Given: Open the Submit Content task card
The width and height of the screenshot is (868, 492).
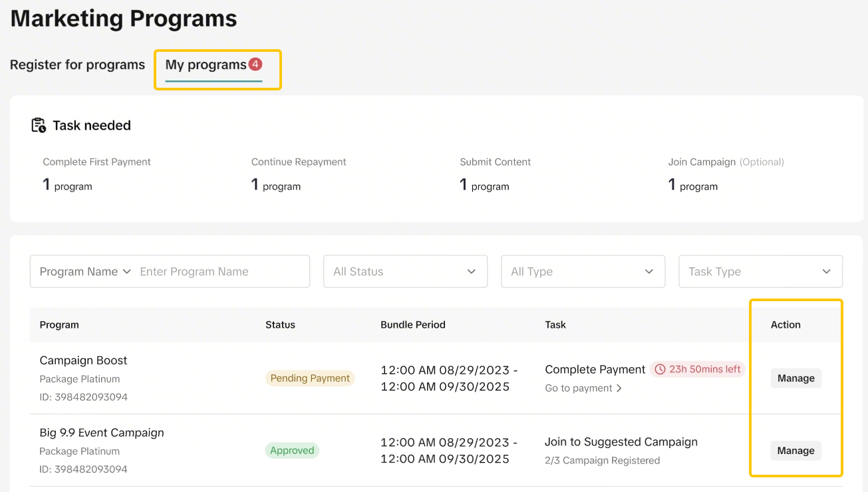Looking at the screenshot, I should tap(495, 174).
